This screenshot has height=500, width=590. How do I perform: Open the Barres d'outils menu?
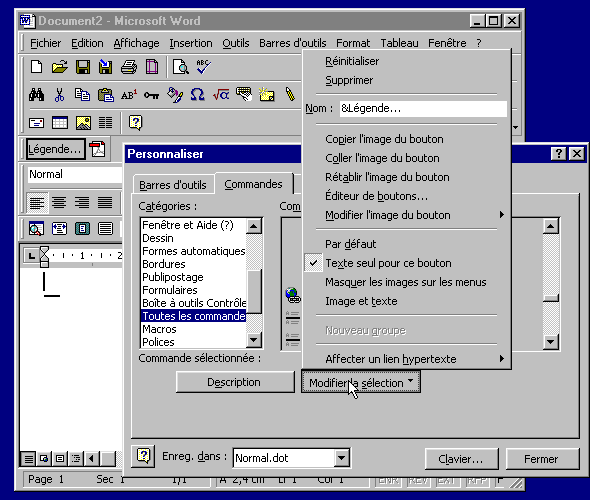[x=292, y=43]
